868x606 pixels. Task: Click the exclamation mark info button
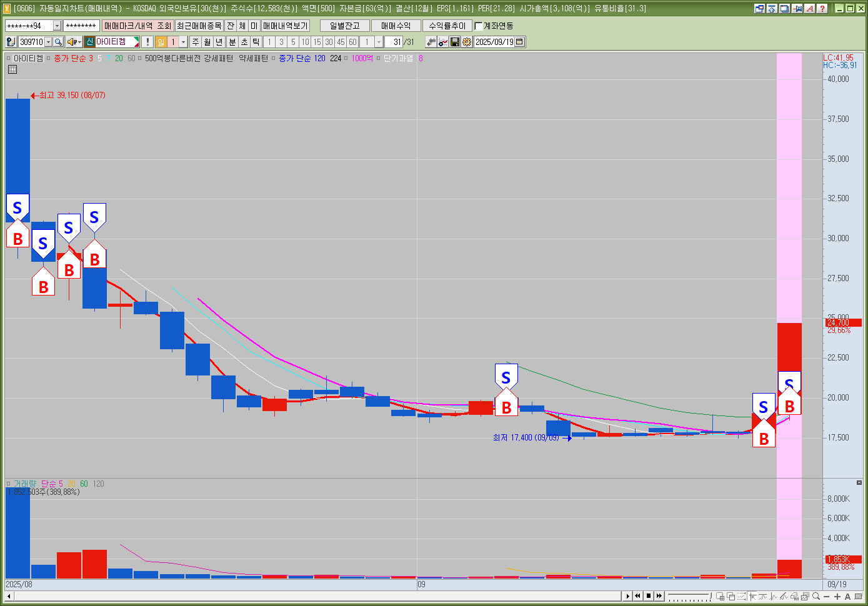[x=147, y=42]
